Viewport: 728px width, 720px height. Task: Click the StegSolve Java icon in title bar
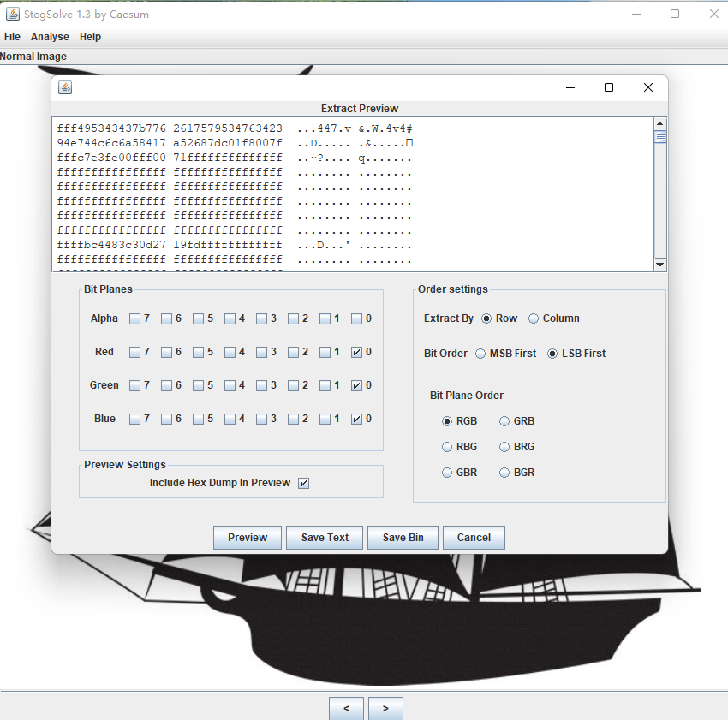[x=13, y=14]
